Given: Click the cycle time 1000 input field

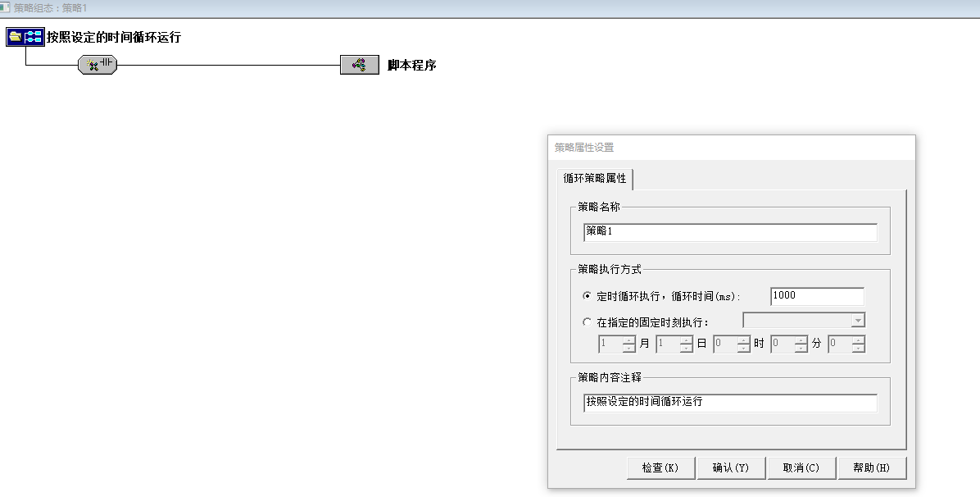Looking at the screenshot, I should coord(816,296).
